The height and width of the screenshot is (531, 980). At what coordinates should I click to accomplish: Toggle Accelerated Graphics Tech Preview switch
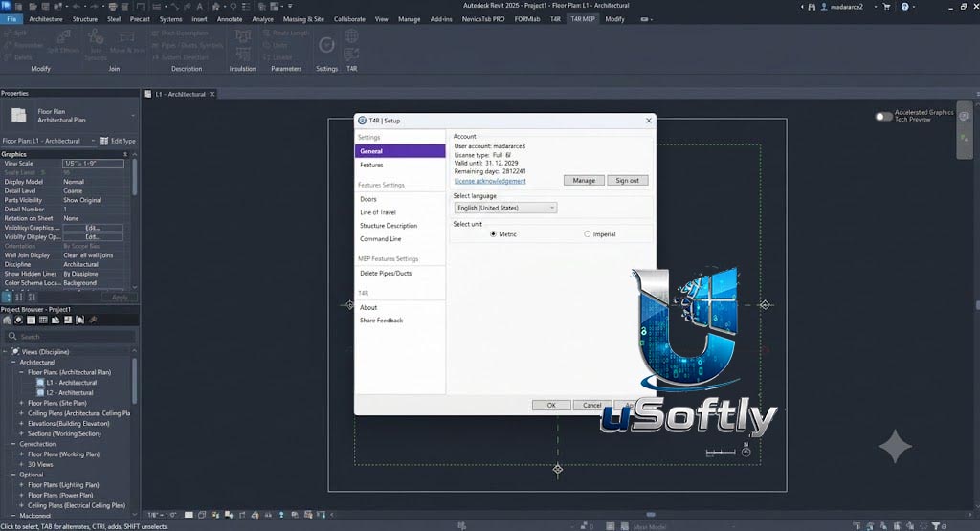coord(883,116)
